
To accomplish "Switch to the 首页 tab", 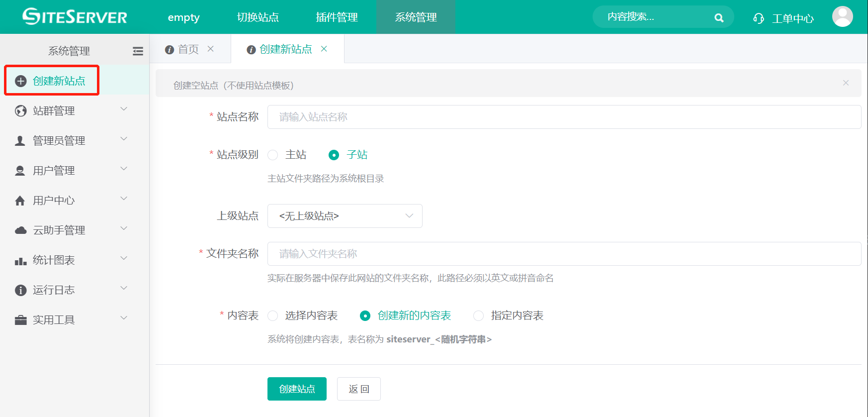I will (188, 49).
